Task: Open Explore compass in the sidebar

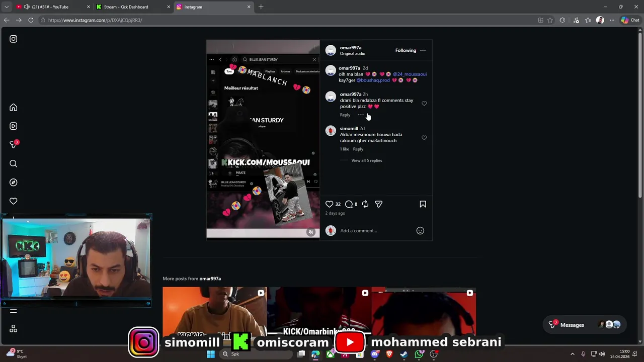Action: click(14, 183)
